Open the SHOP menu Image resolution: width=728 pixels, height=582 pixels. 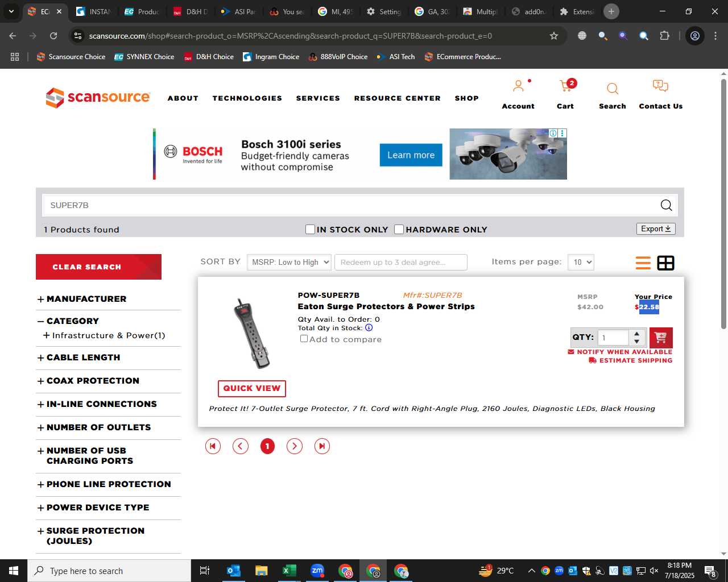coord(467,98)
